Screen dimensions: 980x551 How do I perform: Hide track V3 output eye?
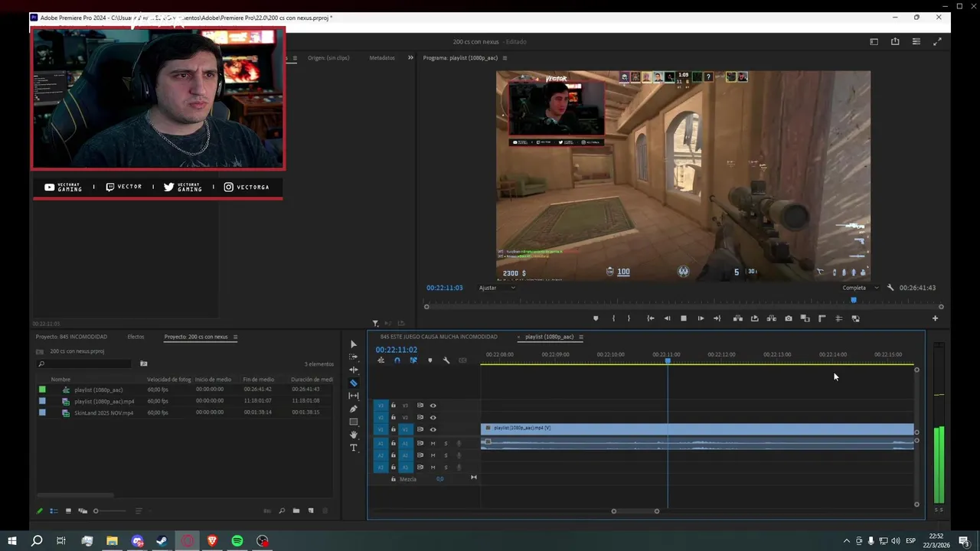[433, 406]
